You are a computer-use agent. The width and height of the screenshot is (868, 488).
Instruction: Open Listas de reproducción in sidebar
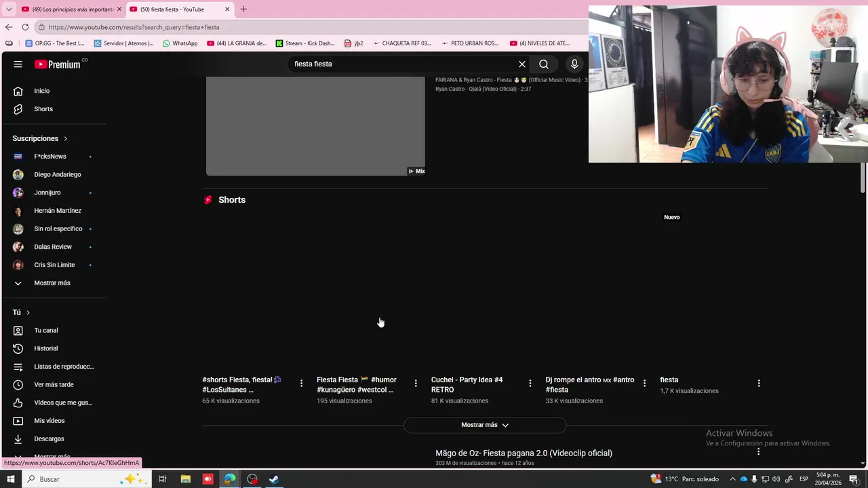click(x=54, y=367)
